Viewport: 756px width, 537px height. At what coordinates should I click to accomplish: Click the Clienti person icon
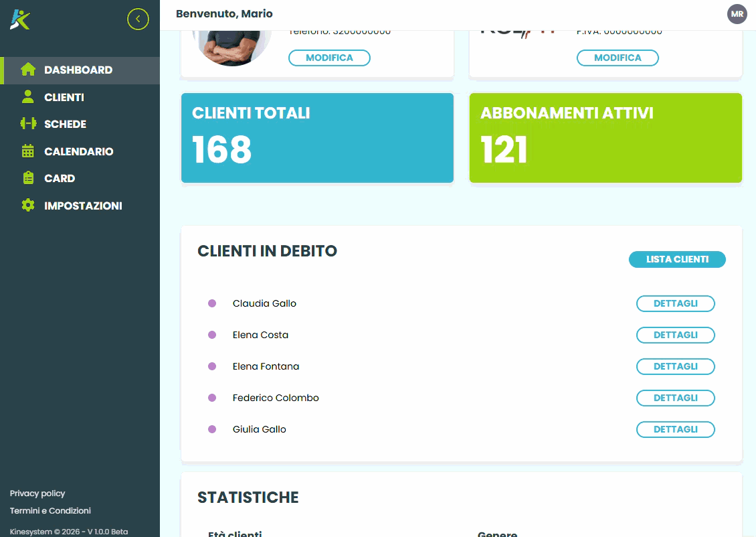pos(28,96)
